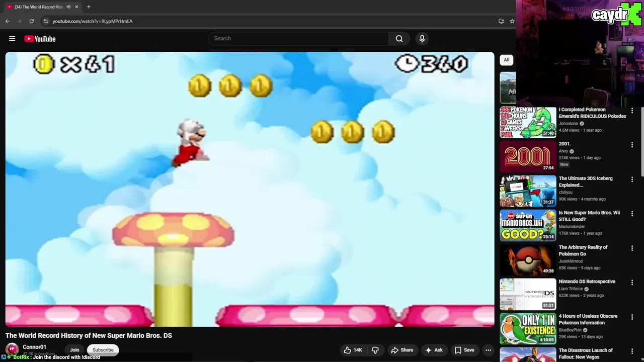This screenshot has height=362, width=644.
Task: Open options menu for the 2001 video
Action: pyautogui.click(x=632, y=145)
